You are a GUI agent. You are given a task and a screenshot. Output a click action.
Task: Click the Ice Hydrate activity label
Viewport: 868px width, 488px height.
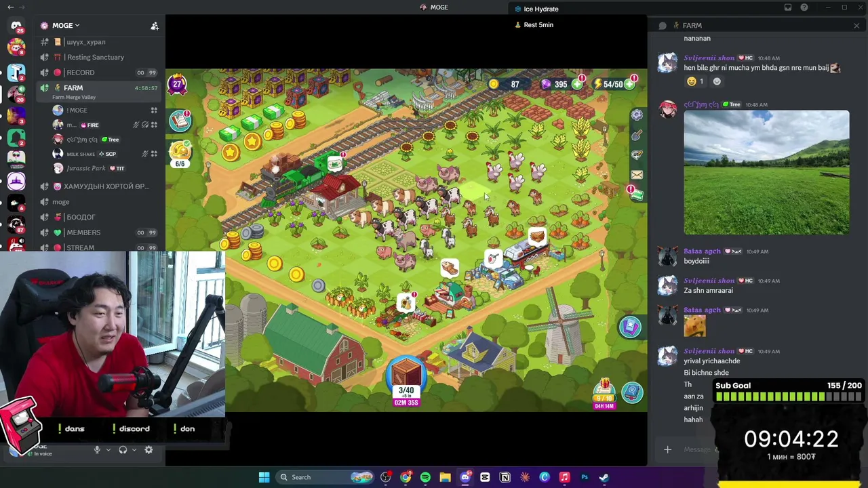click(x=541, y=9)
